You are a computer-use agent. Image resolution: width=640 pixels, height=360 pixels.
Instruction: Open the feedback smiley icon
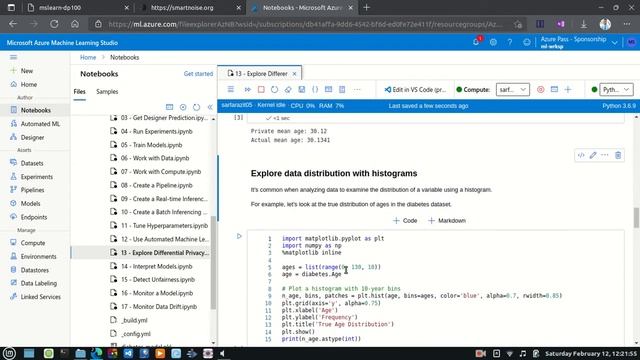527,42
